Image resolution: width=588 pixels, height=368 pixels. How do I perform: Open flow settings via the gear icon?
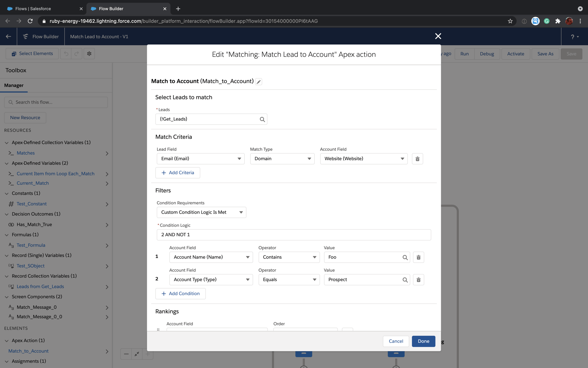tap(89, 53)
